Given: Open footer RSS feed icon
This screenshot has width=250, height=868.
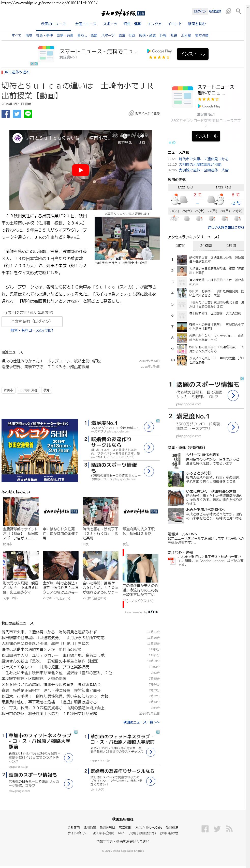Looking at the screenshot, I should click(229, 829).
